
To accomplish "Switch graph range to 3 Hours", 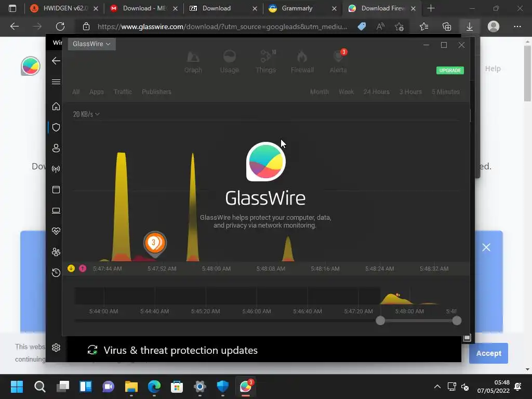I will pos(410,91).
